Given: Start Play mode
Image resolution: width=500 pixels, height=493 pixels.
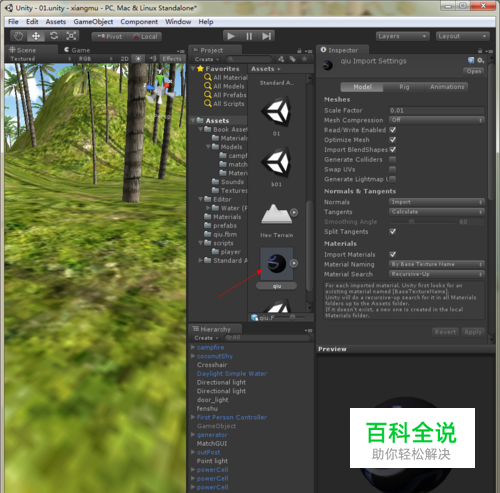Looking at the screenshot, I should coord(231,36).
